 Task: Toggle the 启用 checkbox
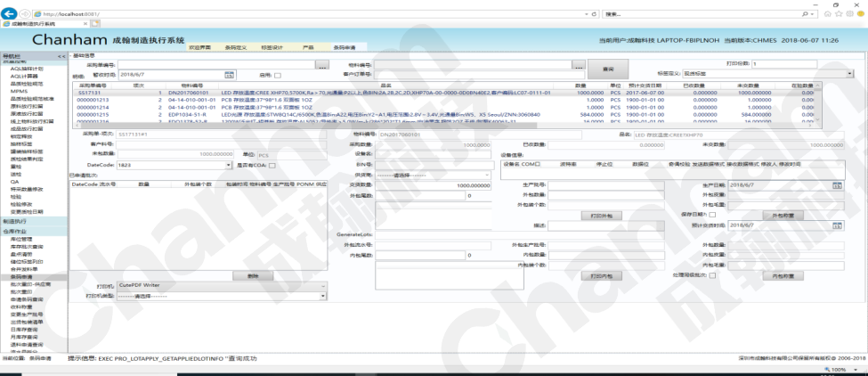[x=277, y=76]
